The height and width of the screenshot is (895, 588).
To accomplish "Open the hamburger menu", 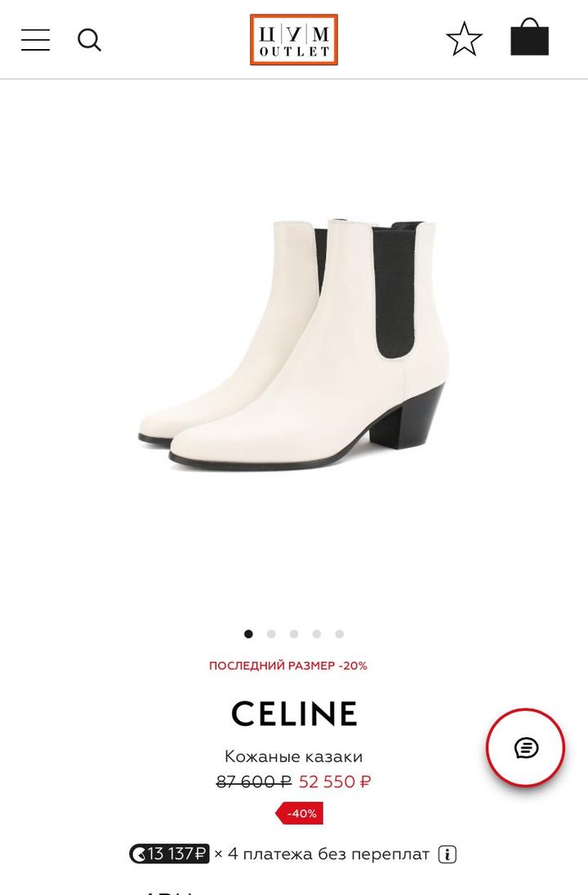I will [x=35, y=39].
